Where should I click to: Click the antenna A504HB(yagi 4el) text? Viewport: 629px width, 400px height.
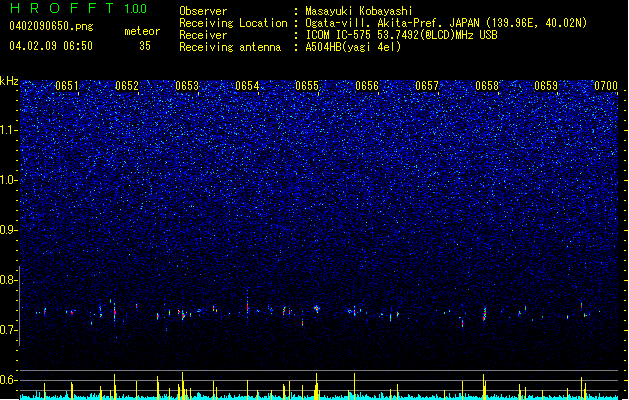(x=353, y=47)
